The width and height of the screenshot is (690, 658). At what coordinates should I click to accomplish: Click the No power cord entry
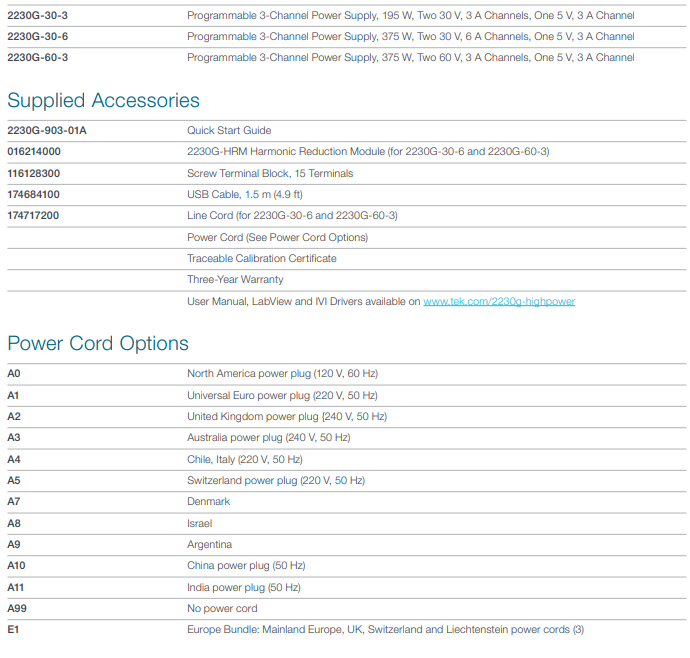[222, 609]
